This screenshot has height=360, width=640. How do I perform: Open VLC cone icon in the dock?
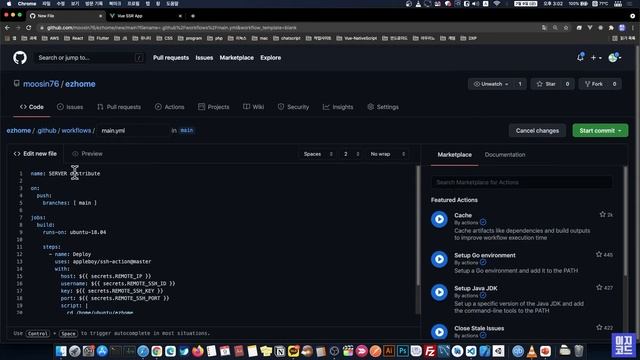[x=532, y=351]
